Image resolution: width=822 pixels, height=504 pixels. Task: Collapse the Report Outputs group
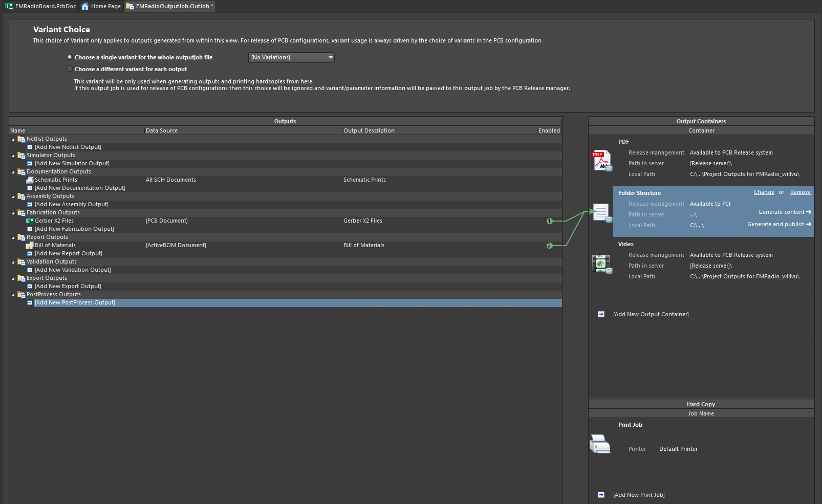pos(13,237)
